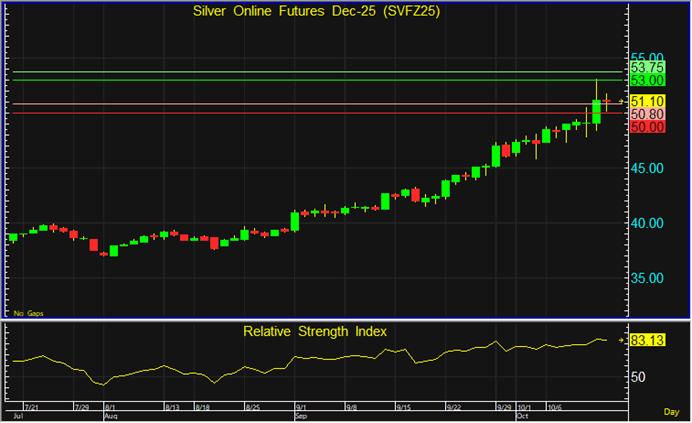Screen dimensions: 692x423
Task: Open the 'Day' timeframe label
Action: click(x=671, y=412)
